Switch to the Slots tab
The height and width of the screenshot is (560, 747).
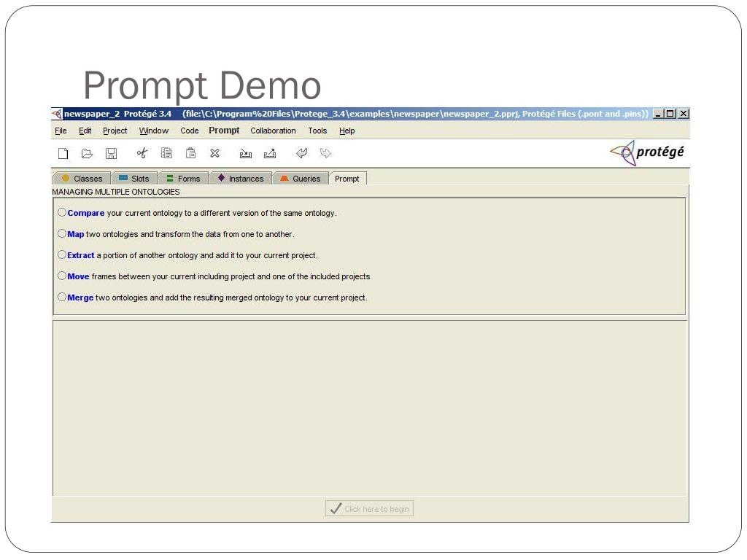click(134, 178)
